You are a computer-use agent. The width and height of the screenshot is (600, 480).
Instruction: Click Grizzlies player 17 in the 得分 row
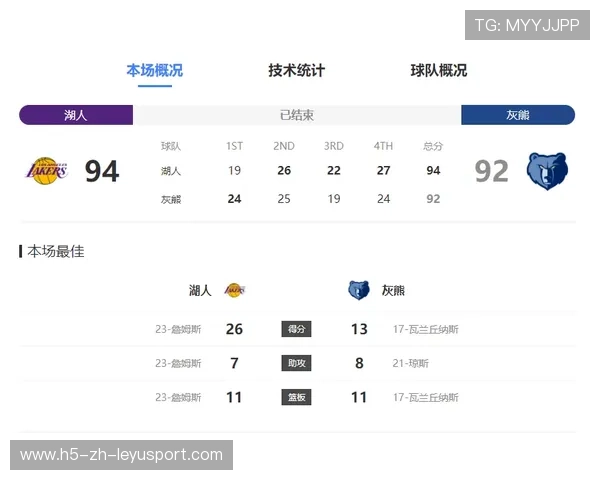(x=426, y=329)
